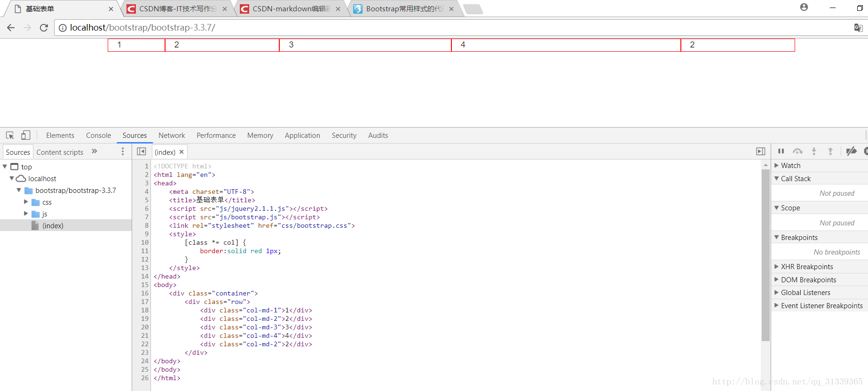Click line number 18 in the gutter
The width and height of the screenshot is (868, 391).
click(x=144, y=310)
